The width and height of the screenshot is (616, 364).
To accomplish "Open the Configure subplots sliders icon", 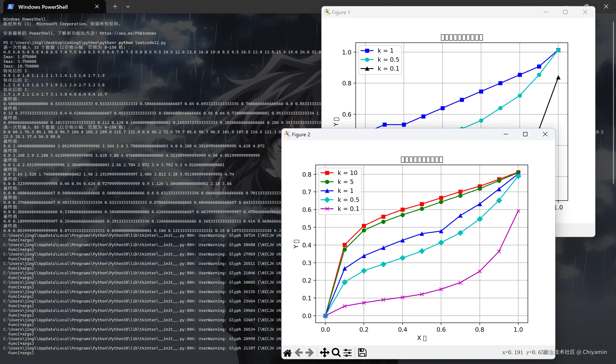I will click(x=347, y=353).
